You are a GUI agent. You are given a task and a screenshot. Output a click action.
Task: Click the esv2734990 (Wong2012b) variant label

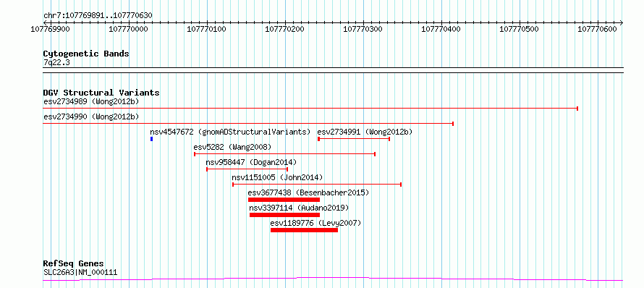point(91,117)
